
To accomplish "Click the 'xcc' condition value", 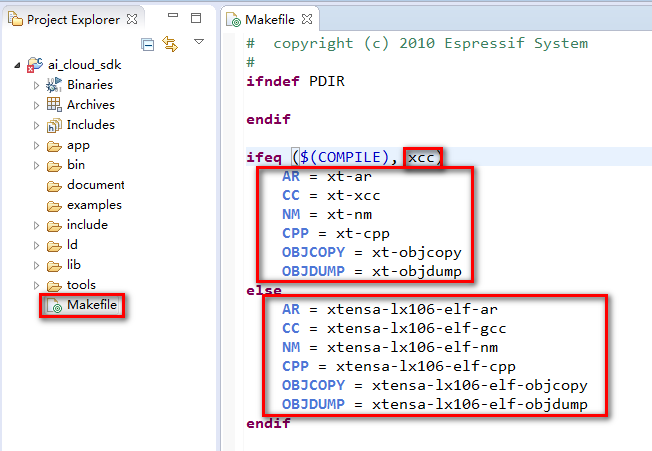I will [x=421, y=158].
